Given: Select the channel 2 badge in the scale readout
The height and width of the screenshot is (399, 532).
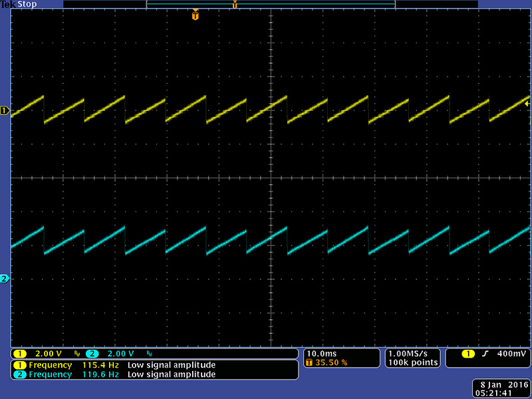Looking at the screenshot, I should (92, 354).
